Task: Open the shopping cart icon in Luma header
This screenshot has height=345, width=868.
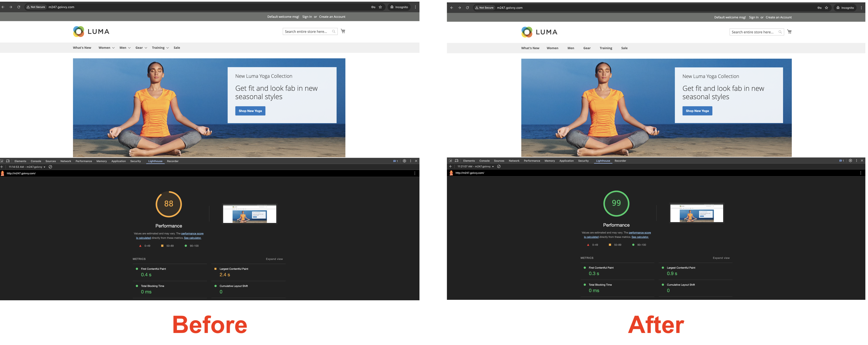Action: click(343, 31)
